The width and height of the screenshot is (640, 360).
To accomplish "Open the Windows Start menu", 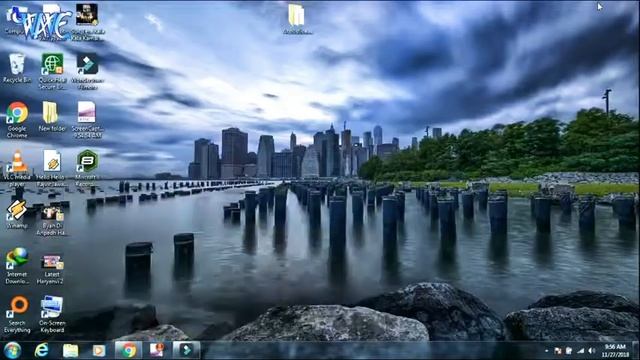I will click(12, 350).
